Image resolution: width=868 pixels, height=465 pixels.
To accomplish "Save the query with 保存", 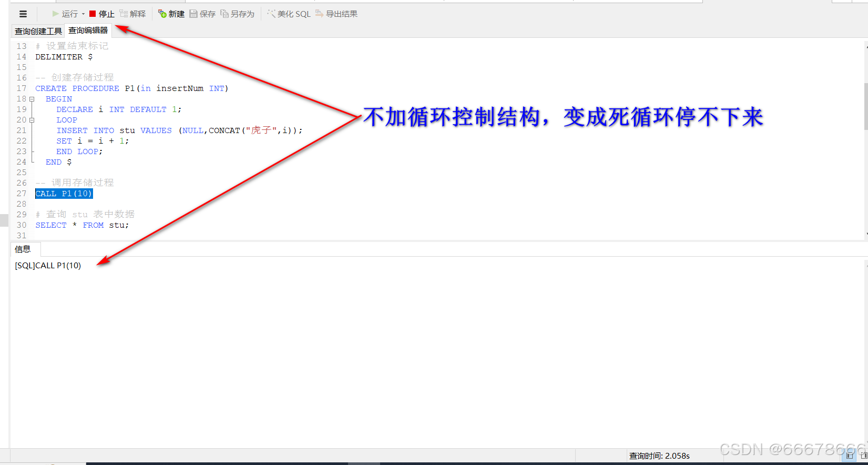I will [202, 14].
